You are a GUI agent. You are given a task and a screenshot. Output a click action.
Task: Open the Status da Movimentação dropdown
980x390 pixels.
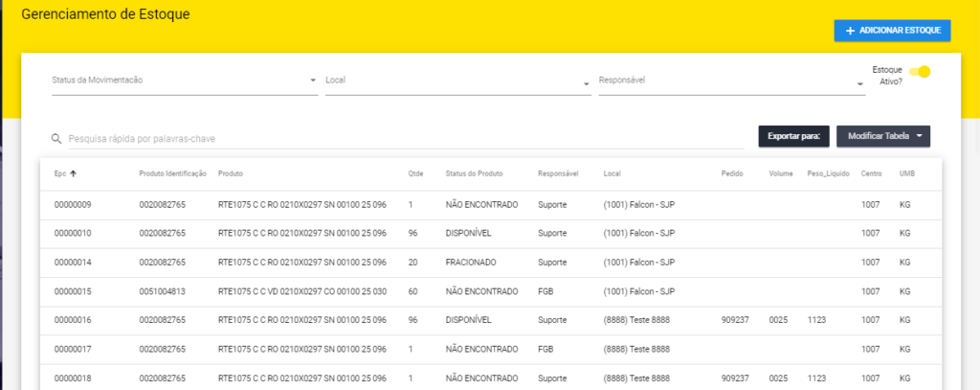[x=184, y=80]
